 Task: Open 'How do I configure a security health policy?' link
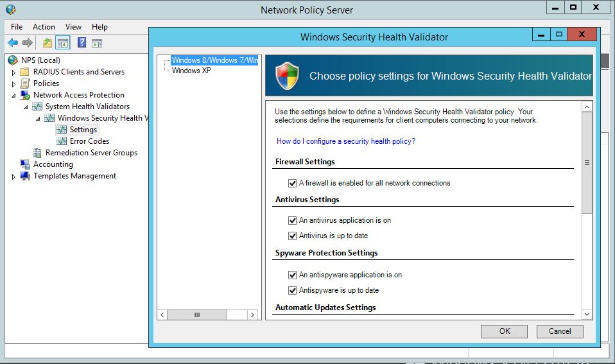pos(345,141)
